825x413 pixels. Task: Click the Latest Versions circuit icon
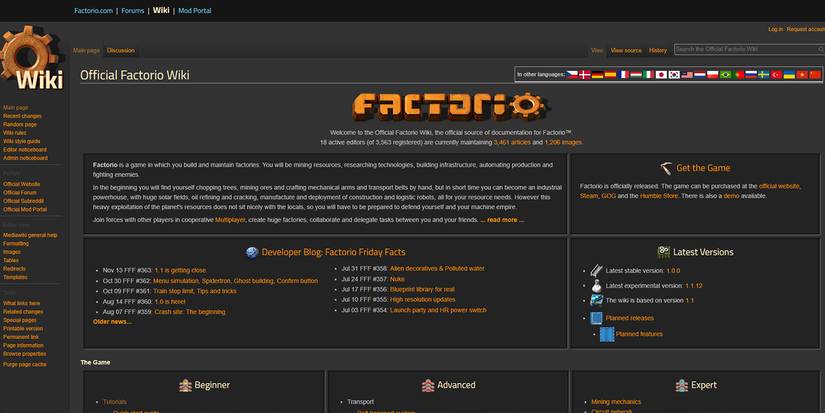663,252
